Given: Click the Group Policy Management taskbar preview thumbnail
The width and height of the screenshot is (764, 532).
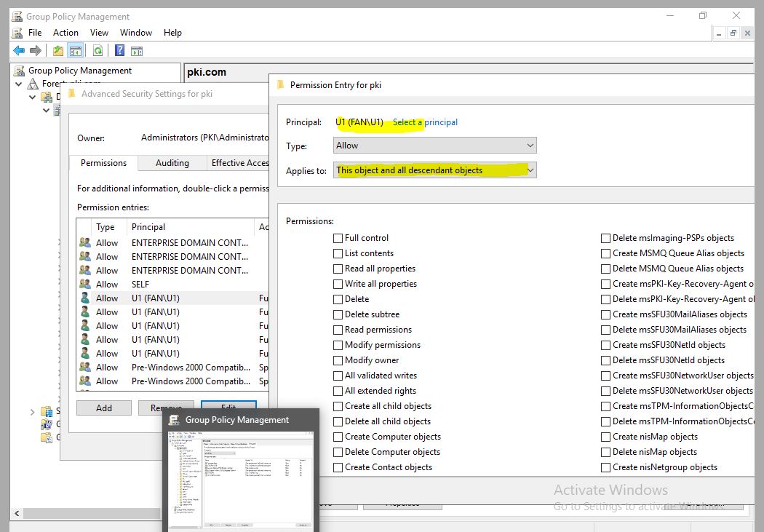Looking at the screenshot, I should [241, 481].
